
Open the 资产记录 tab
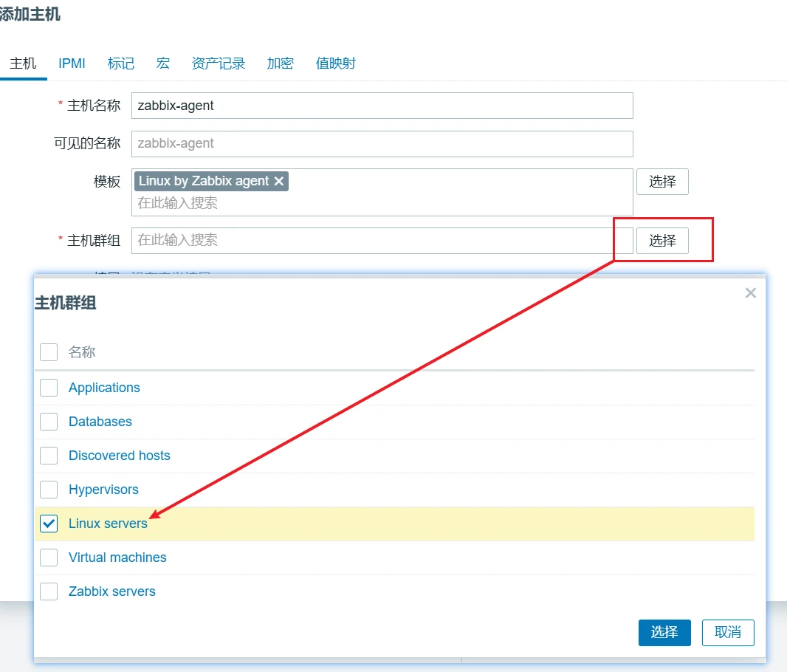click(x=218, y=64)
